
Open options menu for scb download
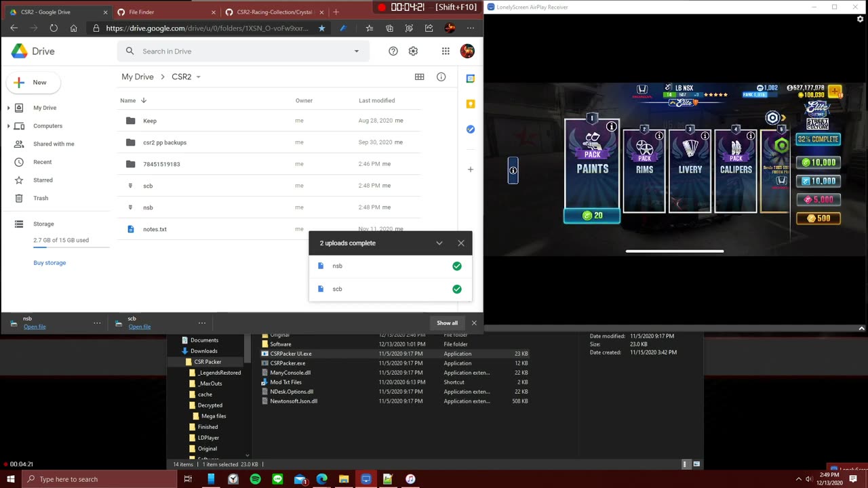point(201,323)
